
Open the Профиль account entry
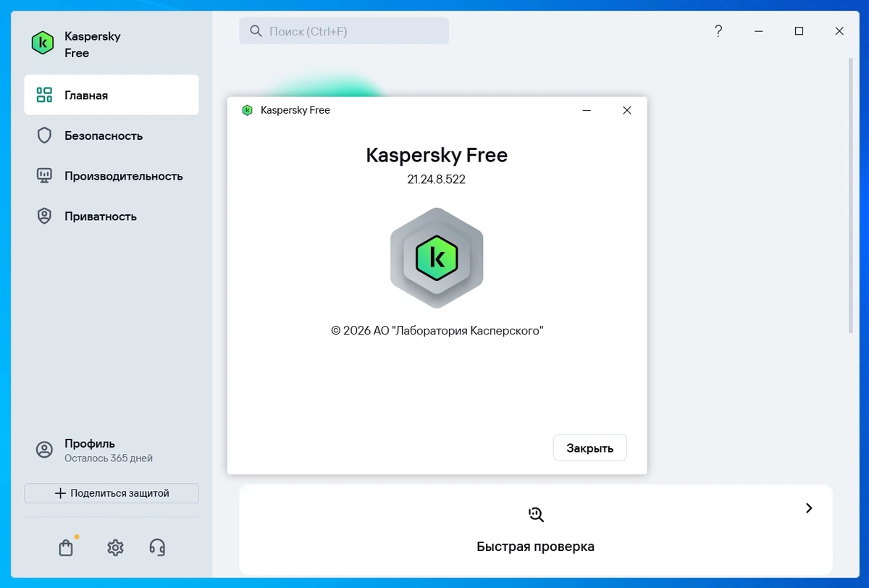pyautogui.click(x=112, y=450)
